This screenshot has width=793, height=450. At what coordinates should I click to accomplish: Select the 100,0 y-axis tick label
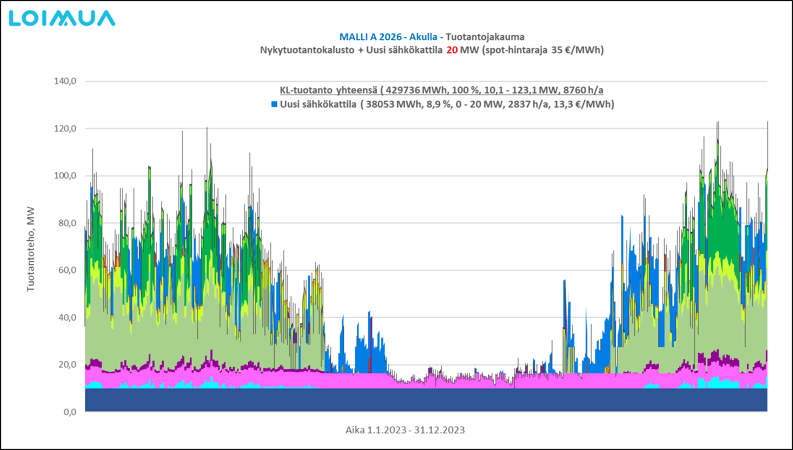[65, 176]
